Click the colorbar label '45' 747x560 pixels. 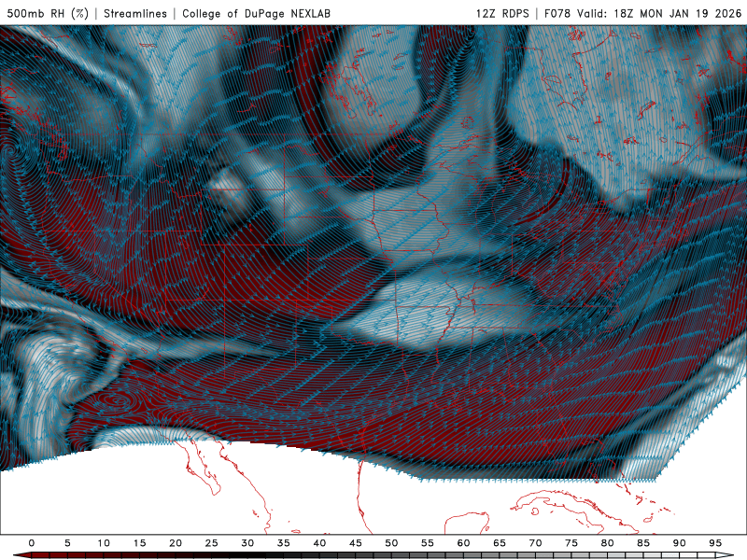pos(356,543)
